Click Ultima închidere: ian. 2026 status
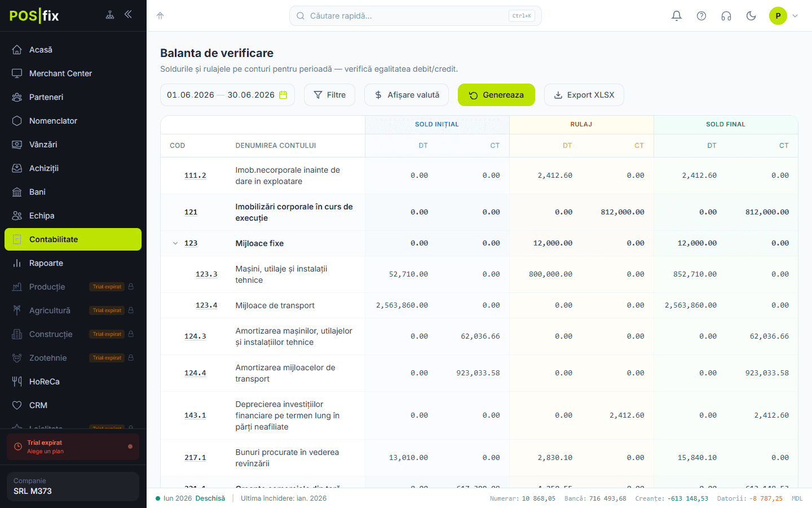Viewport: 812px width, 508px height. click(x=284, y=498)
